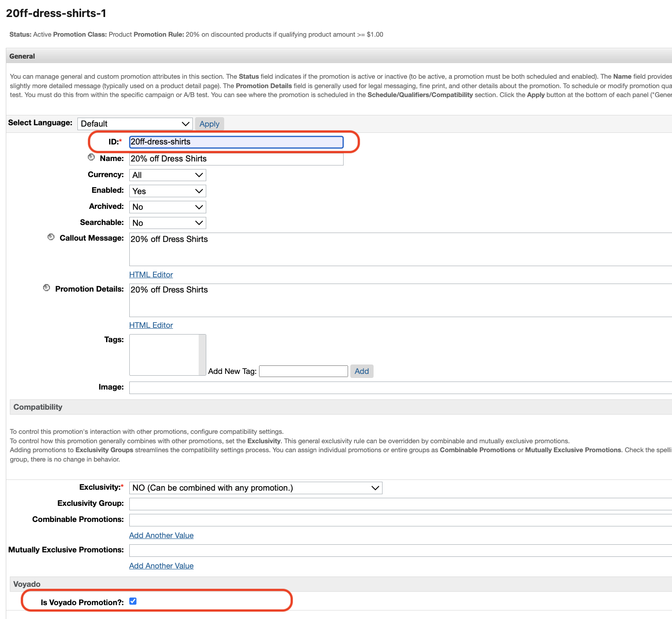
Task: Open the Currency dropdown
Action: (168, 175)
